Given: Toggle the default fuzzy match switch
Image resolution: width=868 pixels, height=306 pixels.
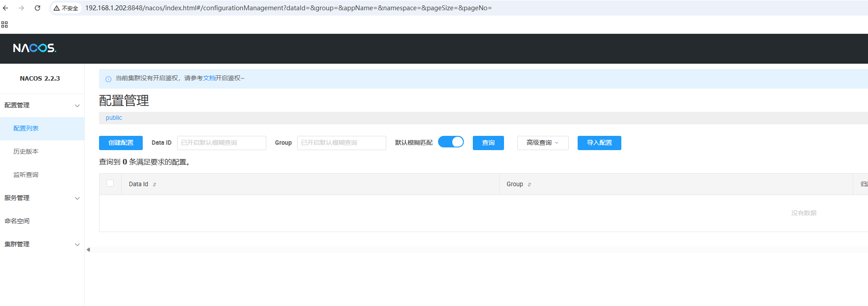Looking at the screenshot, I should pyautogui.click(x=451, y=142).
